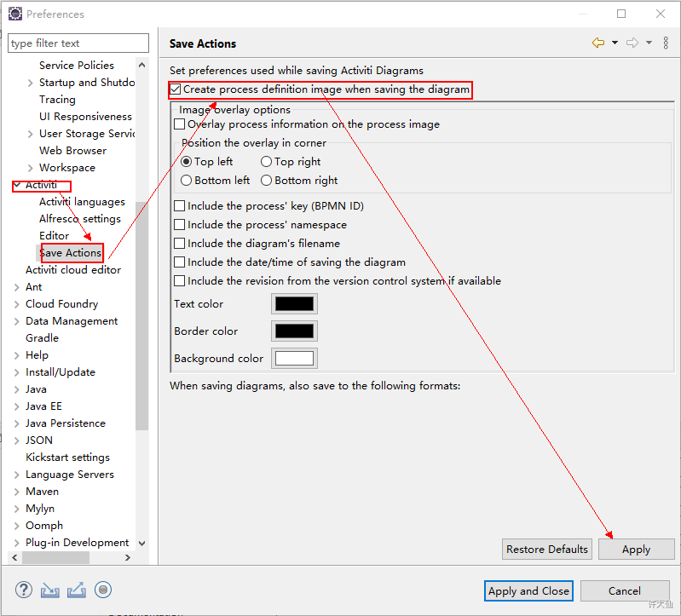Check Include the process' key (BPMN ID)
The width and height of the screenshot is (681, 616).
click(179, 206)
